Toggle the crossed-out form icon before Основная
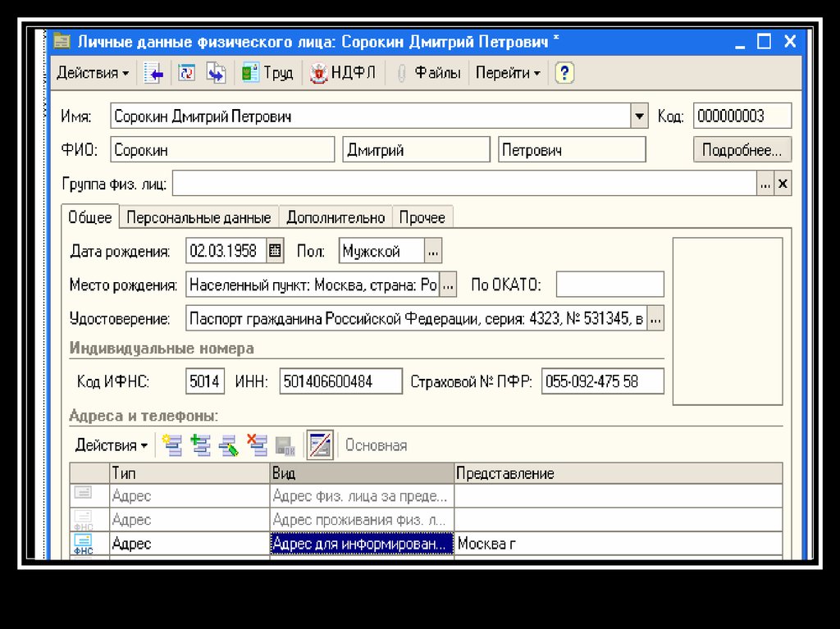 click(x=319, y=445)
